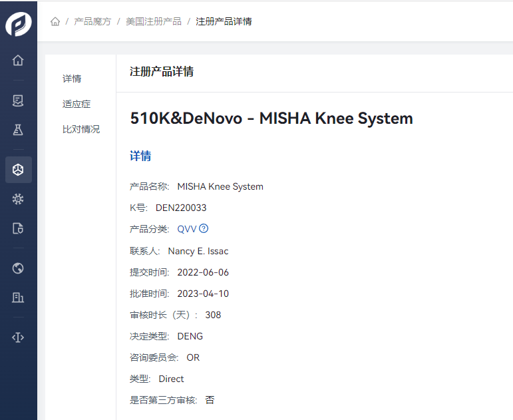
Task: Open the globe sidebar icon
Action: coord(18,268)
